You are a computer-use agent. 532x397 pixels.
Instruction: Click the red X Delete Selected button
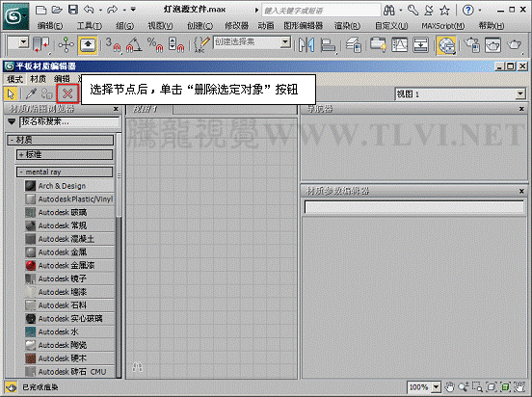pos(67,93)
